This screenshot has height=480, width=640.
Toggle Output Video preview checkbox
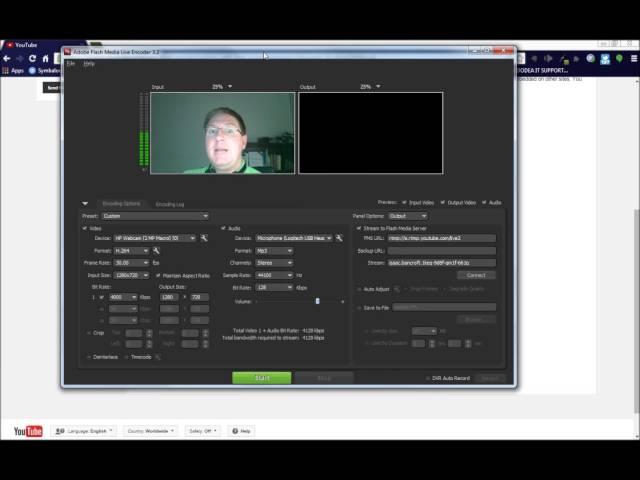pos(442,202)
